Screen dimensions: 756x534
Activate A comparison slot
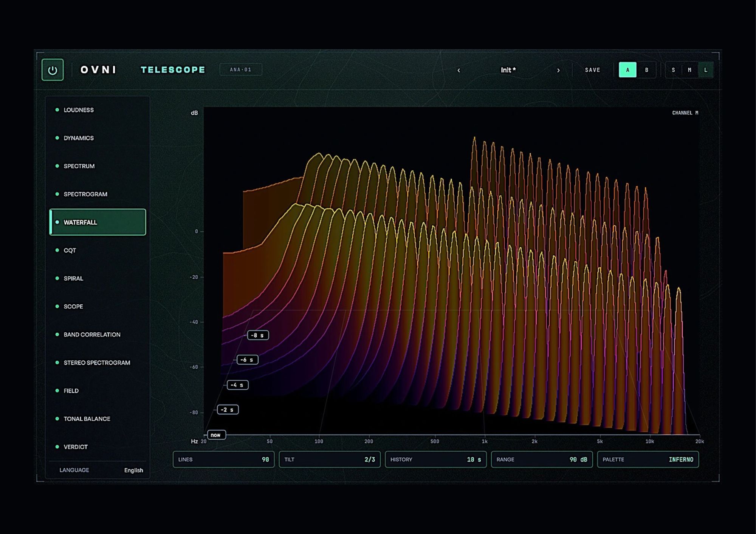pos(627,70)
